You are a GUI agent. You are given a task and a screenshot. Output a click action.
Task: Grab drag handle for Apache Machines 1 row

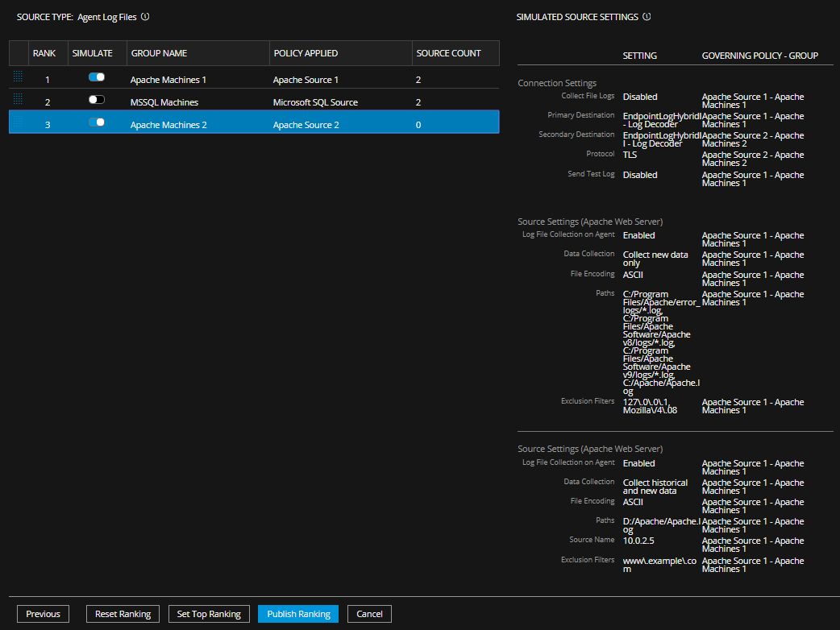[18, 77]
